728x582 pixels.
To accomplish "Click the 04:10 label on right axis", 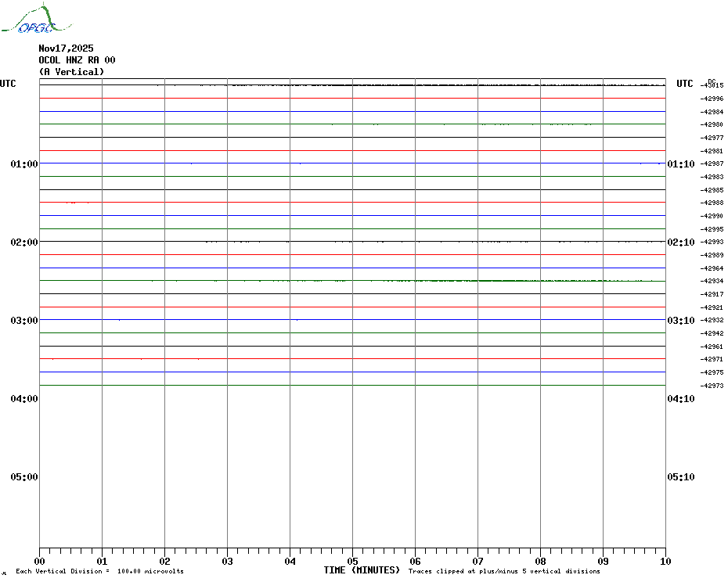I will click(680, 399).
